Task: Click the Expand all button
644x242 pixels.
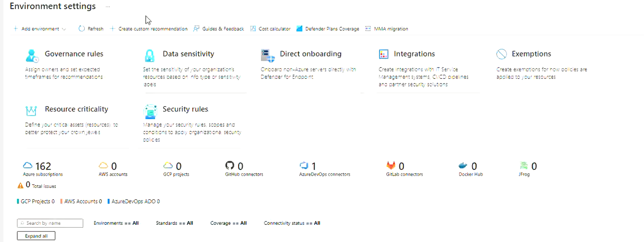Action: tap(36, 236)
